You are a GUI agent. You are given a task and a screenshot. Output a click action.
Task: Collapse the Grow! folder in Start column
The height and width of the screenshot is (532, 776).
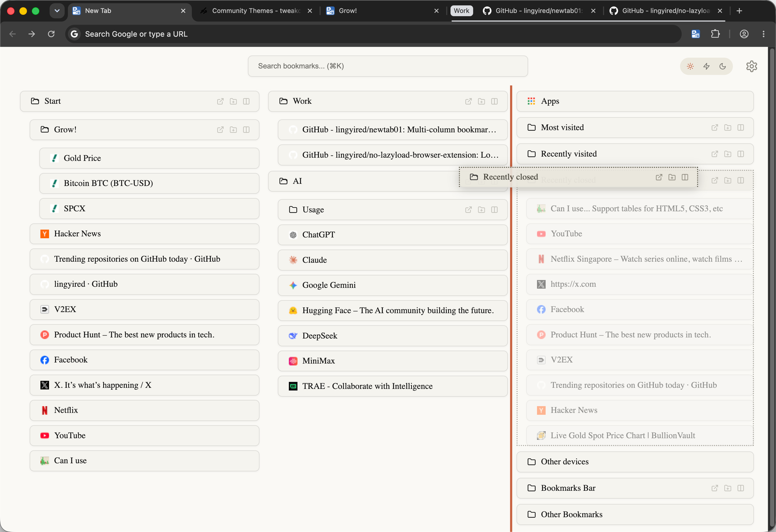pos(144,130)
